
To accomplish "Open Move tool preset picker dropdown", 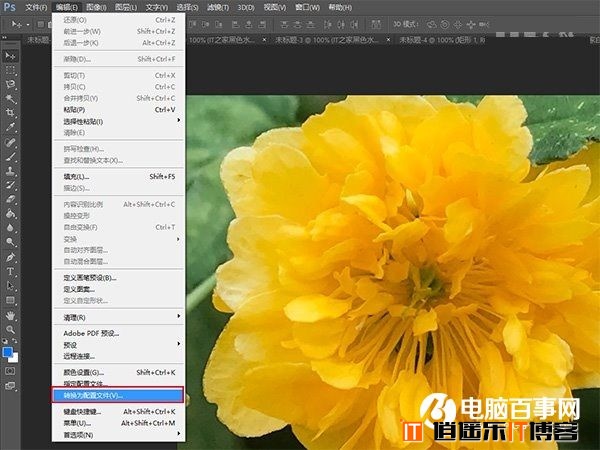I will pyautogui.click(x=28, y=25).
